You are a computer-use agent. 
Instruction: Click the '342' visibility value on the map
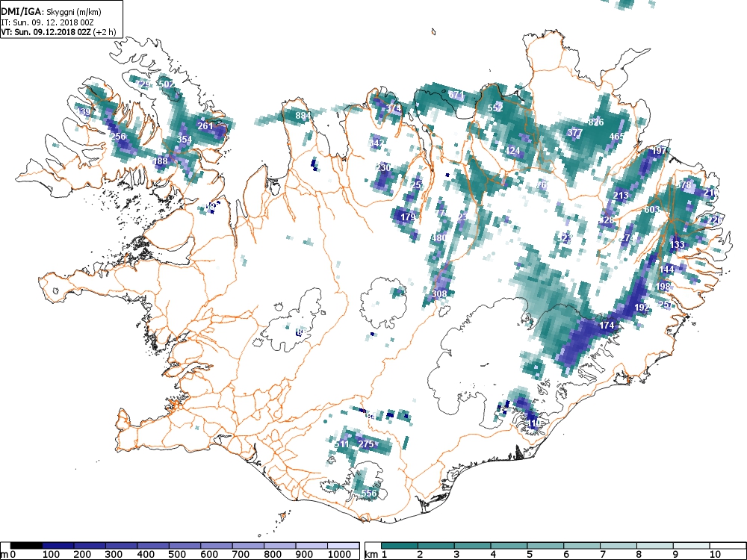pos(376,143)
